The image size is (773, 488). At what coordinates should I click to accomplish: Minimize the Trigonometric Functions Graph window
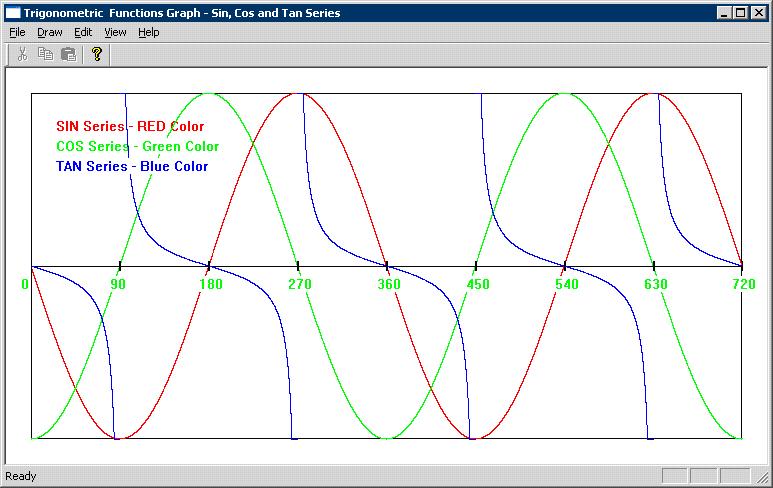pos(726,13)
